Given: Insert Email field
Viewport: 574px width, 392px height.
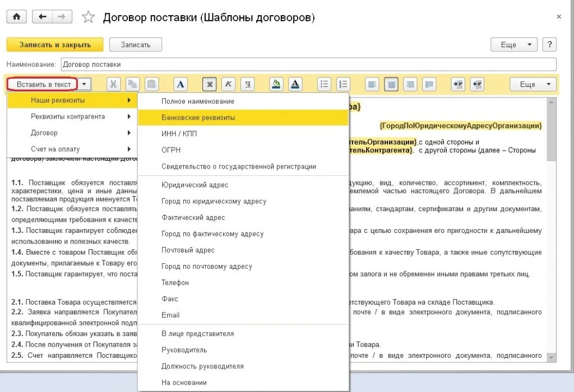Looking at the screenshot, I should (x=243, y=315).
